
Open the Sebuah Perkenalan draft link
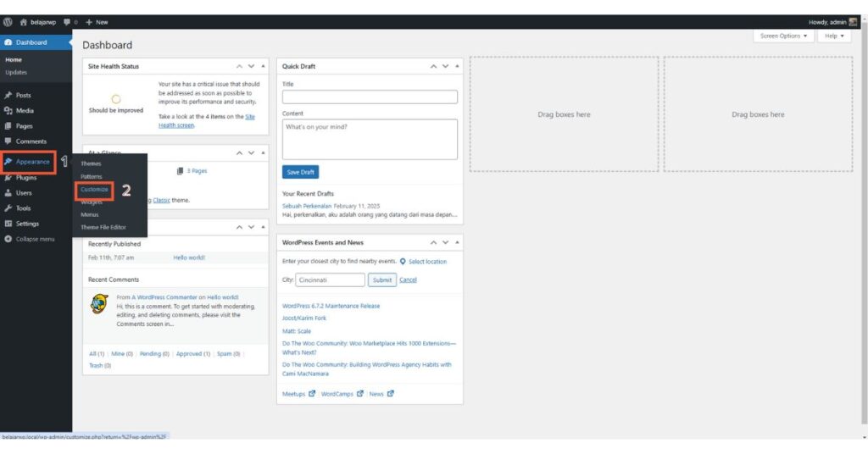[x=307, y=207]
